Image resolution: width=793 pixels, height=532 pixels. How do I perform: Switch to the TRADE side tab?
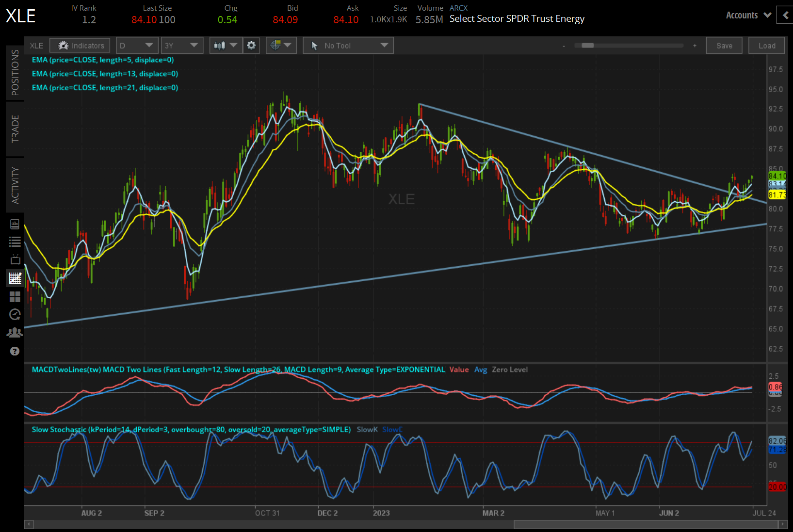pos(15,129)
